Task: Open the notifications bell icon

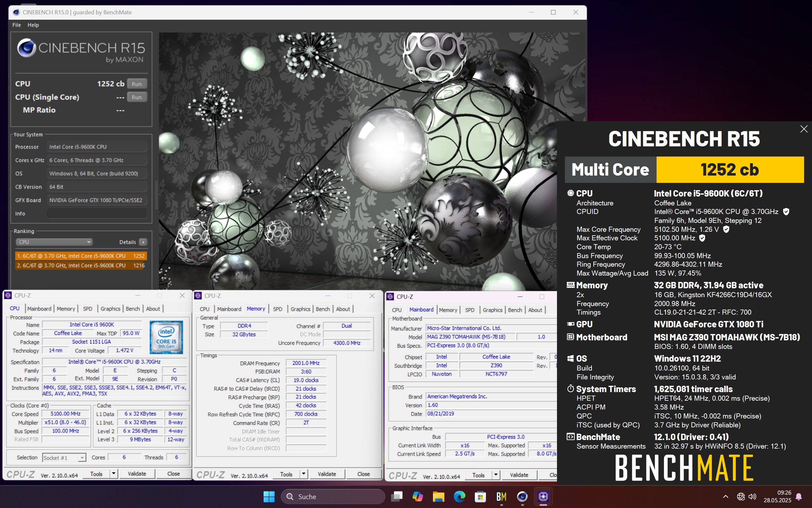Action: 799,497
